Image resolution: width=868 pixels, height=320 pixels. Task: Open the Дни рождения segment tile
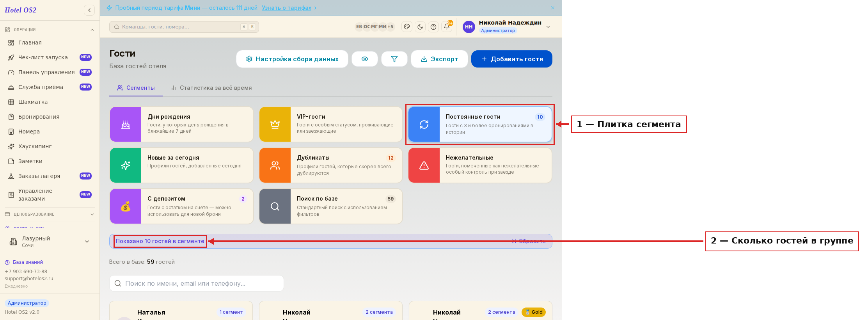tap(181, 124)
